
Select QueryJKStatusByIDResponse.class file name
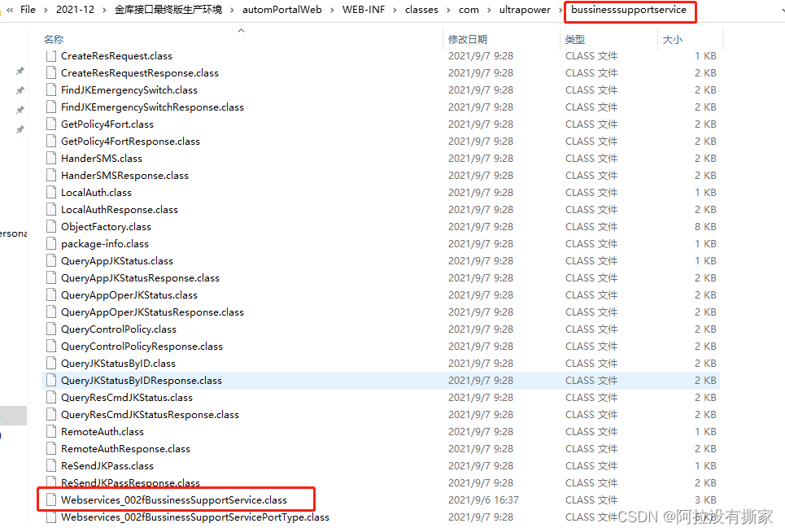[x=142, y=381]
